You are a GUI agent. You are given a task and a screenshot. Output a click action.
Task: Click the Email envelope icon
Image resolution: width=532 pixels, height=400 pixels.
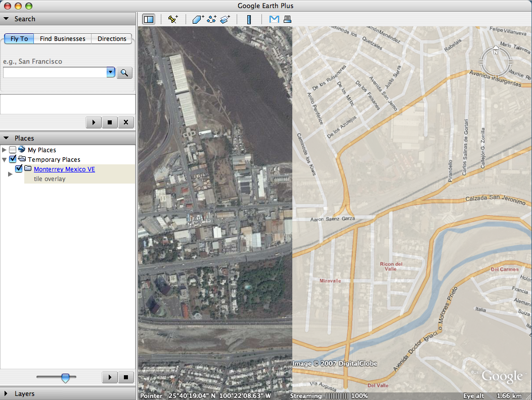(x=274, y=19)
